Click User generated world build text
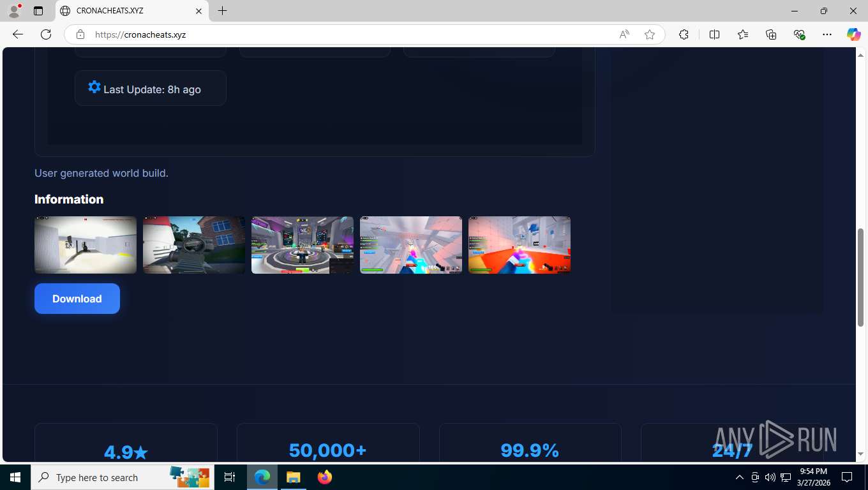 point(101,173)
